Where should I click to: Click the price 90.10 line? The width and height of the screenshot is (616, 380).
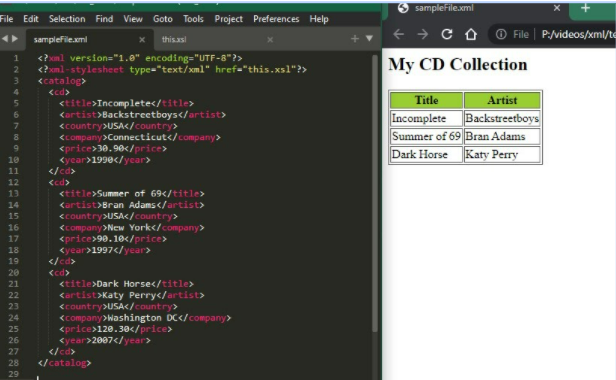(x=113, y=239)
